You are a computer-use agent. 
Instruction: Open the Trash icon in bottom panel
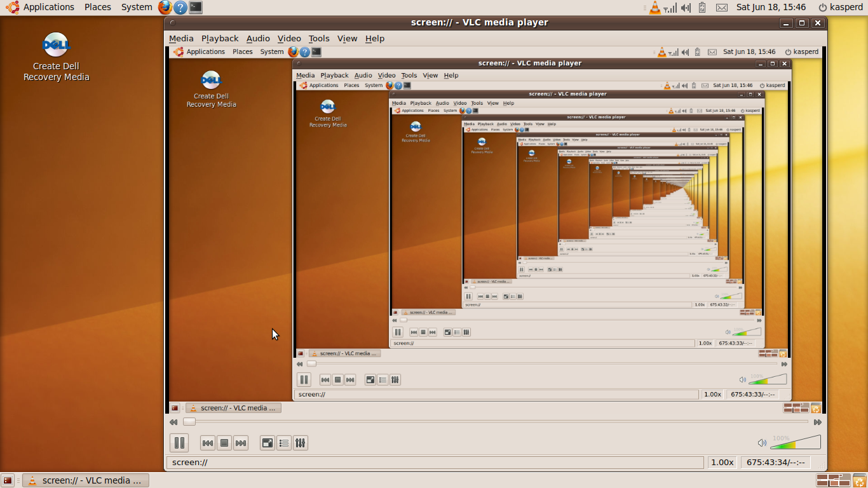pos(860,480)
